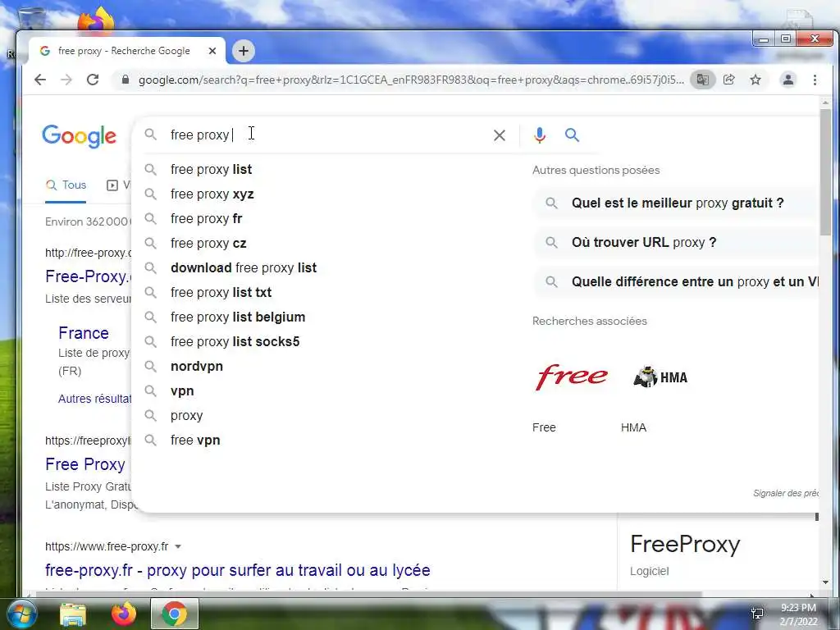Click inside the search input field
Image resolution: width=840 pixels, height=630 pixels.
coord(326,135)
